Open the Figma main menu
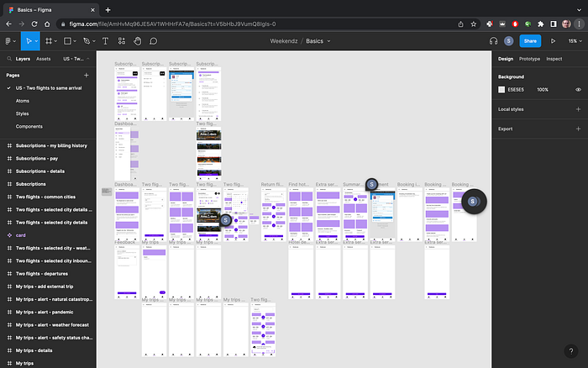588x368 pixels. 9,40
